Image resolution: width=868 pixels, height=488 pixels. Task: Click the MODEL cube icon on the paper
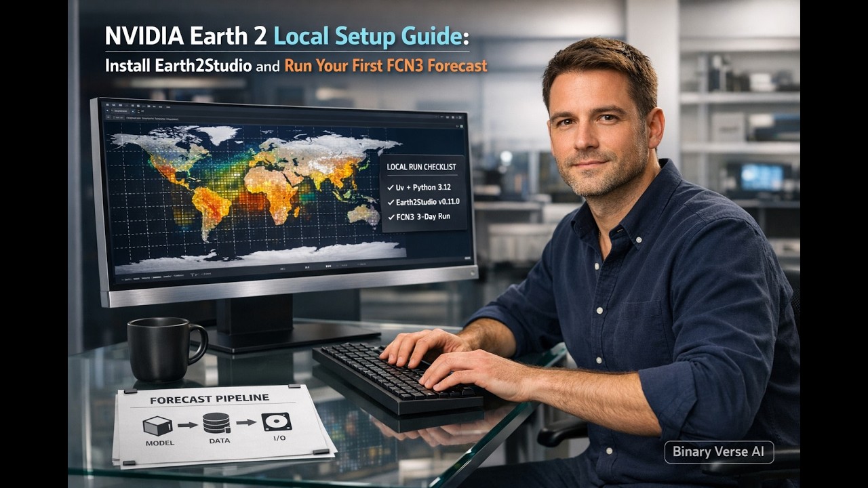pos(159,426)
